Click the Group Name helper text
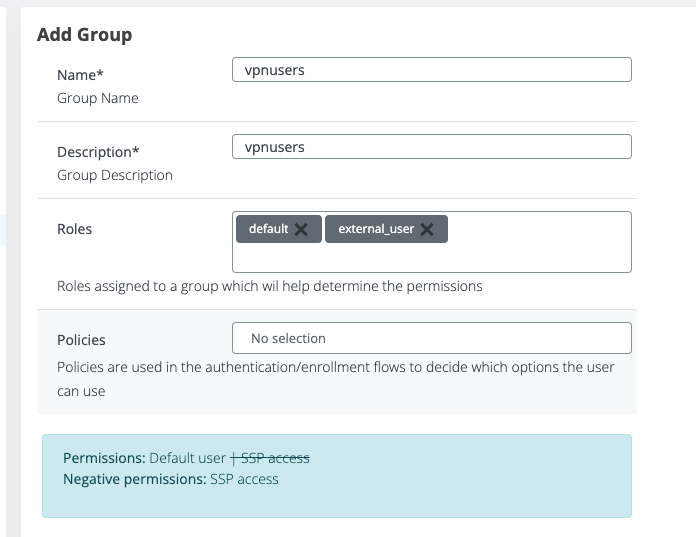This screenshot has width=696, height=537. point(98,98)
